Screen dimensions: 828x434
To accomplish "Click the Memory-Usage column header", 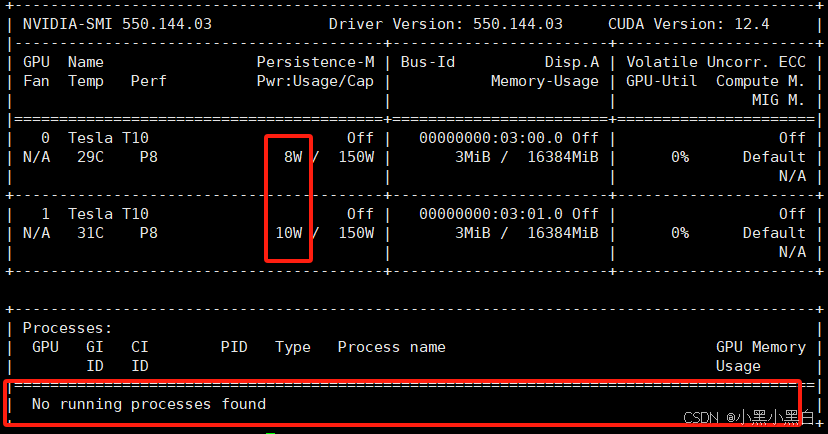I will tap(545, 81).
